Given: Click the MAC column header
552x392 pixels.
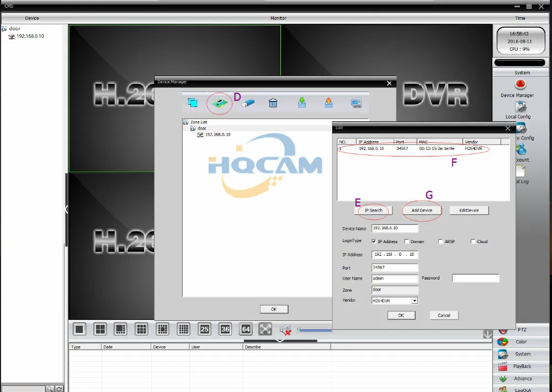Looking at the screenshot, I should [439, 142].
